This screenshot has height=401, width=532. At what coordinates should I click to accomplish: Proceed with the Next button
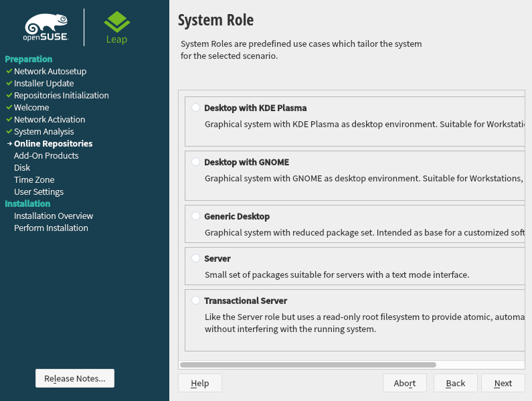point(503,383)
